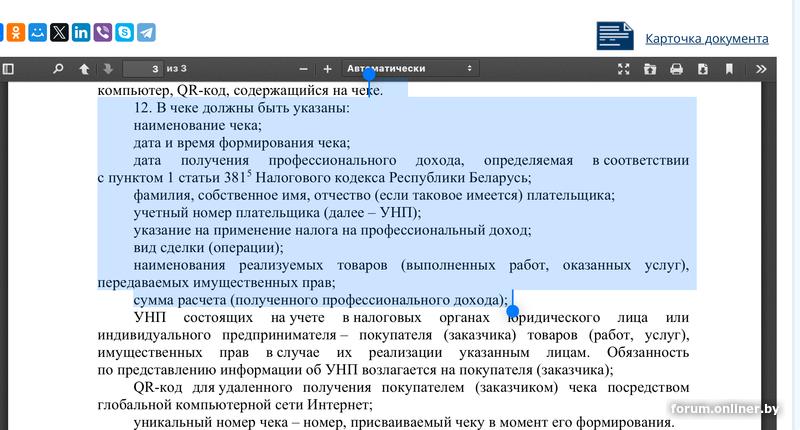Zoom in with the plus button

pyautogui.click(x=327, y=69)
